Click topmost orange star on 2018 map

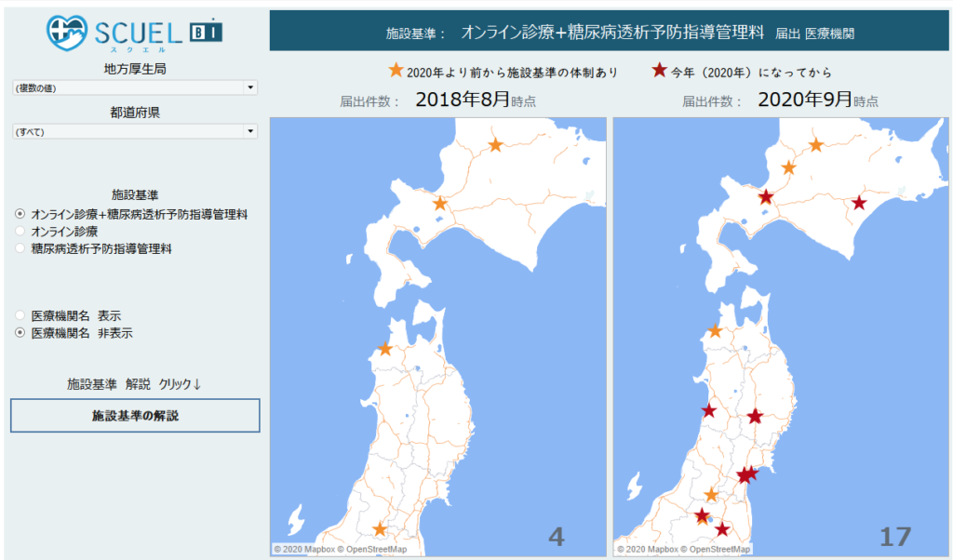coord(496,144)
